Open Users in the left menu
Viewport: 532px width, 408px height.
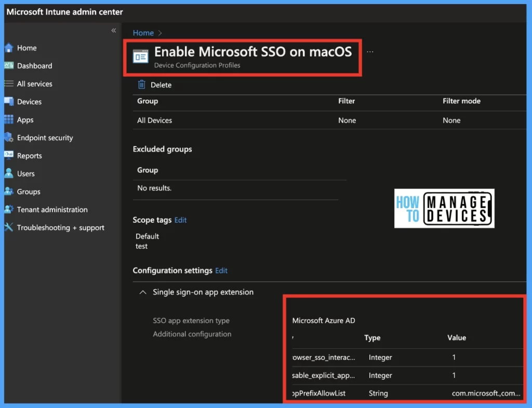click(26, 173)
